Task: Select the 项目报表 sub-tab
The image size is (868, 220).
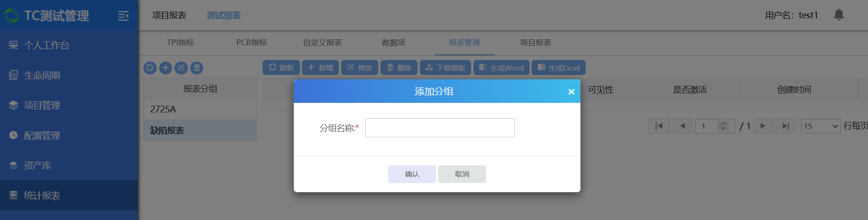Action: pos(535,42)
